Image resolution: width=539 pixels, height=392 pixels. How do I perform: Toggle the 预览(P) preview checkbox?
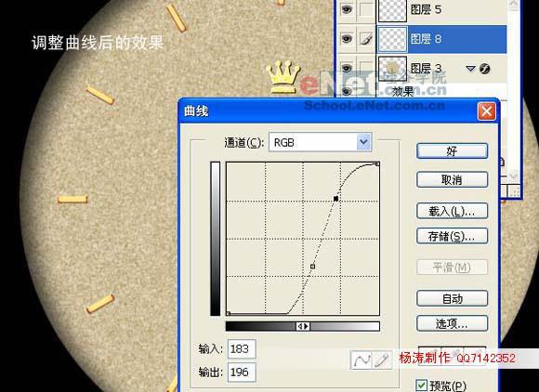(x=421, y=385)
